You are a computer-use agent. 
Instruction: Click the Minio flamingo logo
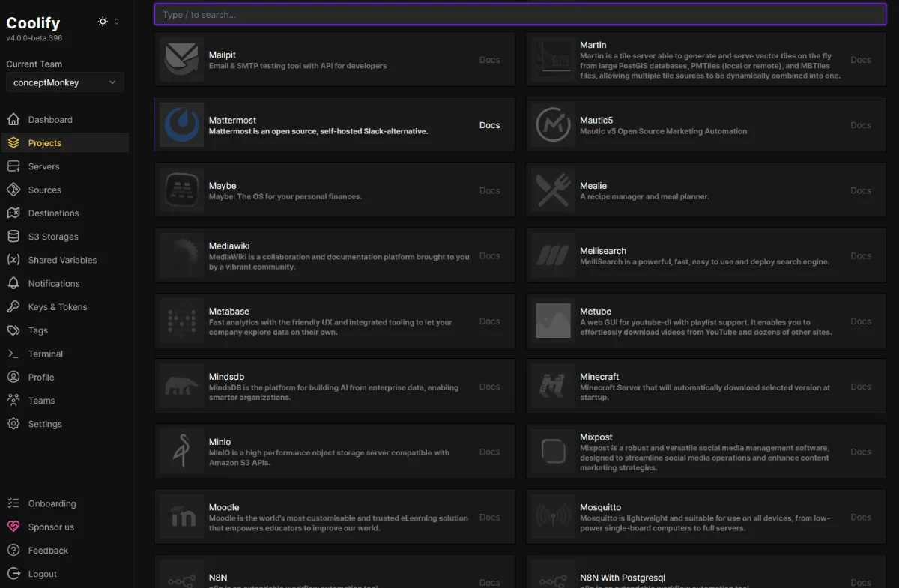tap(181, 452)
